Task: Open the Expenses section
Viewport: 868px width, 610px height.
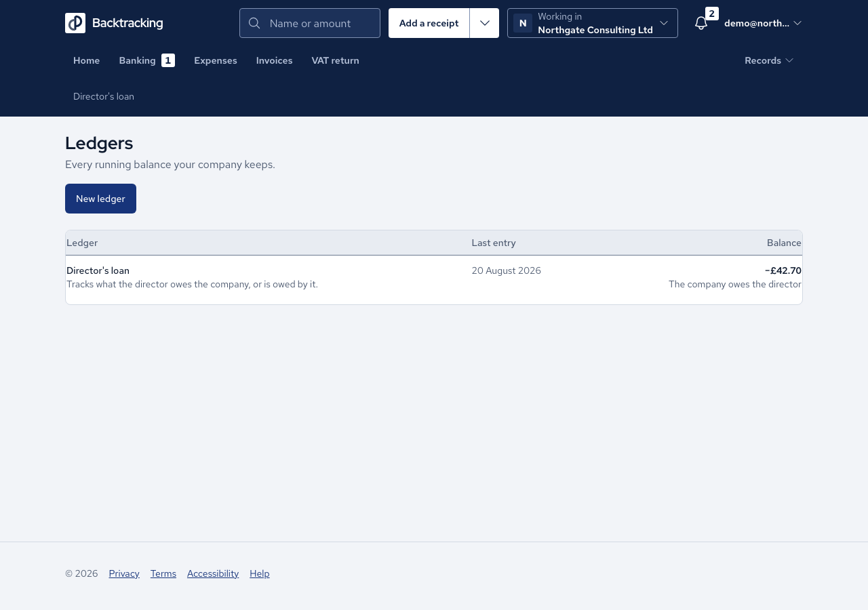Action: pos(216,60)
